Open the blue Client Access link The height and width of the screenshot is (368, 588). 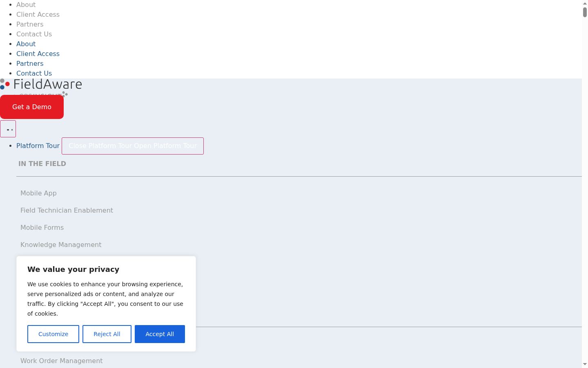point(38,54)
